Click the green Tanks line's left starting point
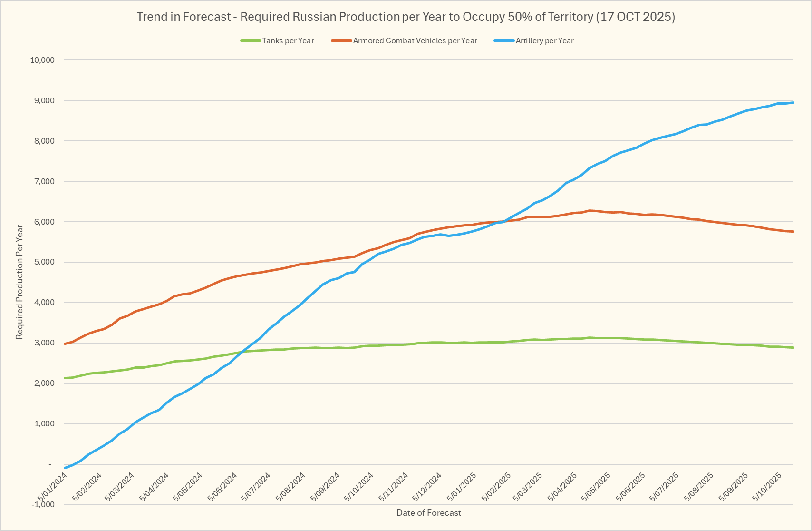The image size is (812, 531). (65, 378)
